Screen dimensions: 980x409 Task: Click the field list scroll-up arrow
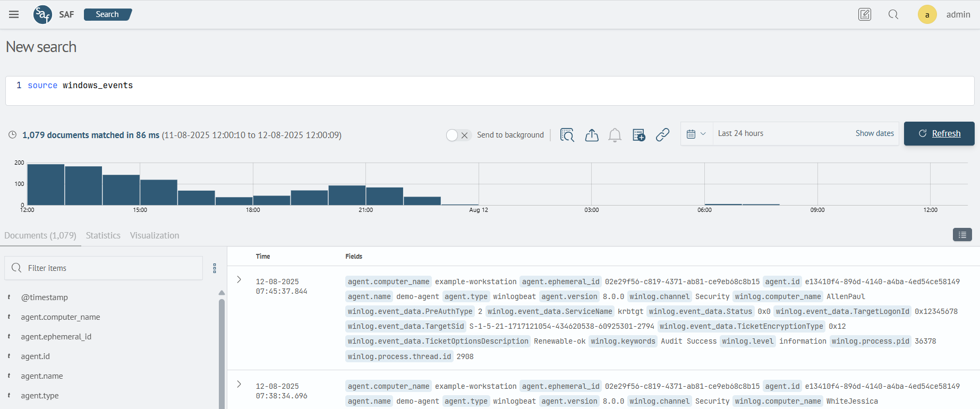[221, 293]
